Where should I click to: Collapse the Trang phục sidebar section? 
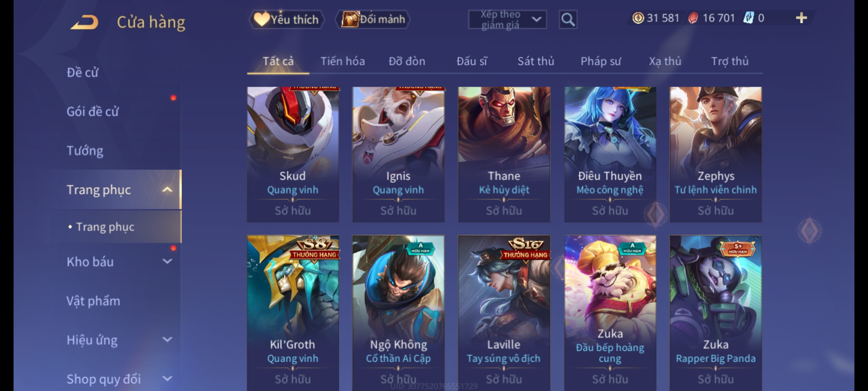click(167, 190)
